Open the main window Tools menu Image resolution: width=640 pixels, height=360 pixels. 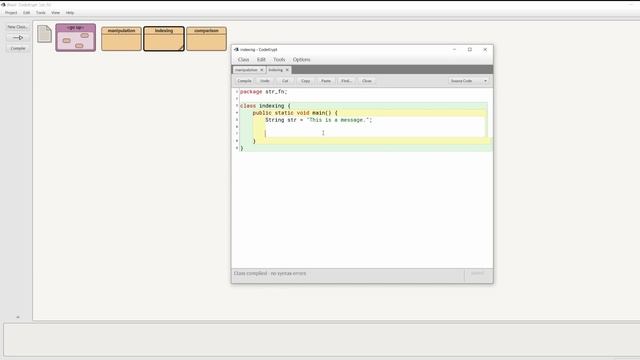[x=41, y=13]
